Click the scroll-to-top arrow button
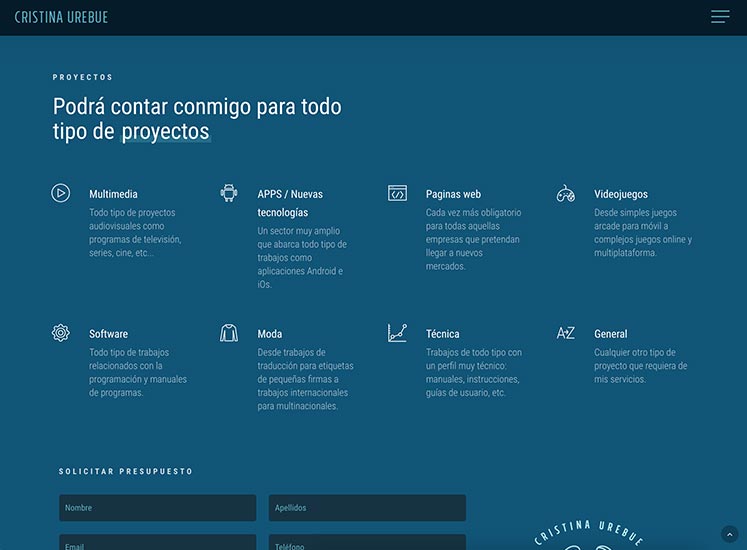This screenshot has height=550, width=747. click(729, 534)
